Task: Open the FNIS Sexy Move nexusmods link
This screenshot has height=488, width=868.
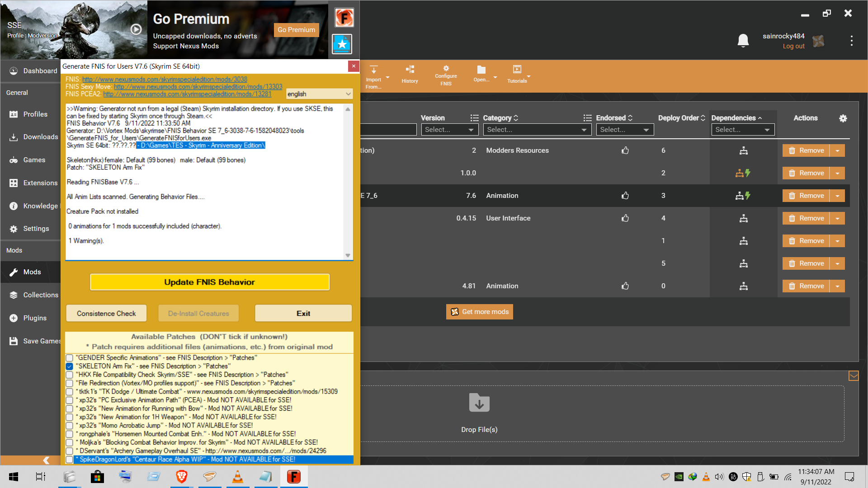Action: (198, 87)
